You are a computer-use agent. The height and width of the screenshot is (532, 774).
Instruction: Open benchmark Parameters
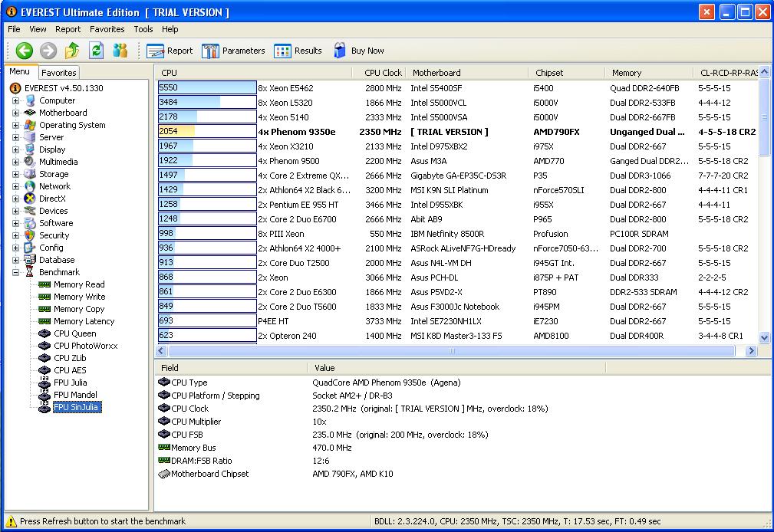233,51
